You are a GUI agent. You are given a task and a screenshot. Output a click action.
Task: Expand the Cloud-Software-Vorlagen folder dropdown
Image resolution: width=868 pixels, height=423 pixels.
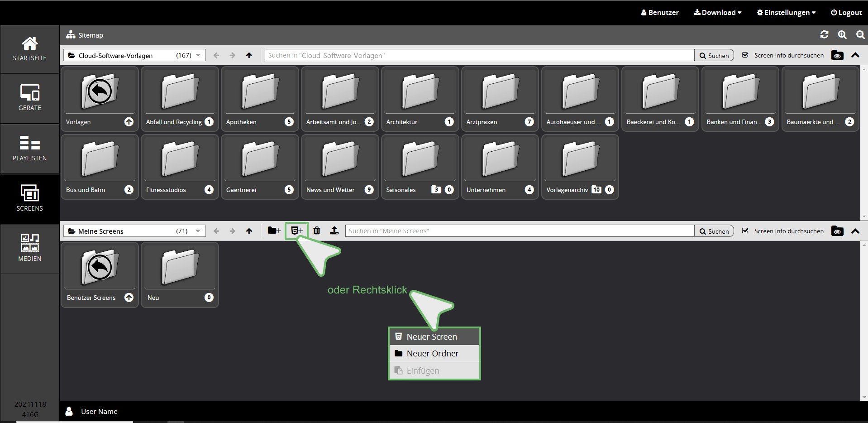click(x=198, y=55)
